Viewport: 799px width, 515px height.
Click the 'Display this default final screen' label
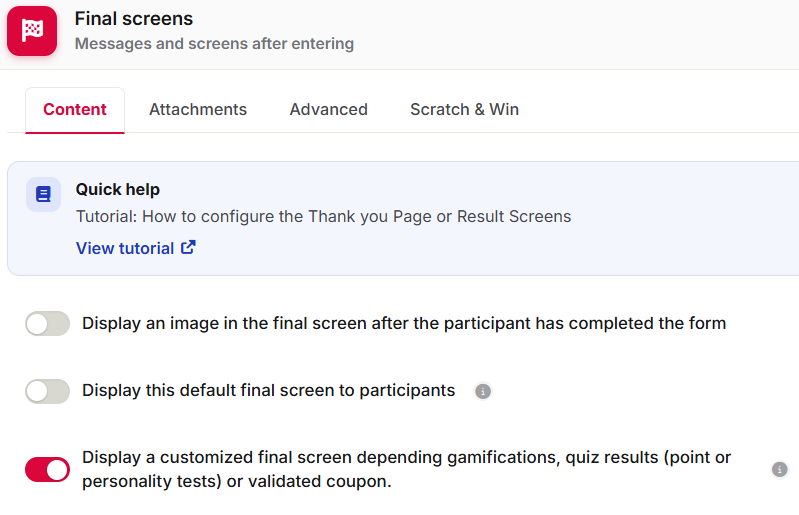pyautogui.click(x=269, y=391)
